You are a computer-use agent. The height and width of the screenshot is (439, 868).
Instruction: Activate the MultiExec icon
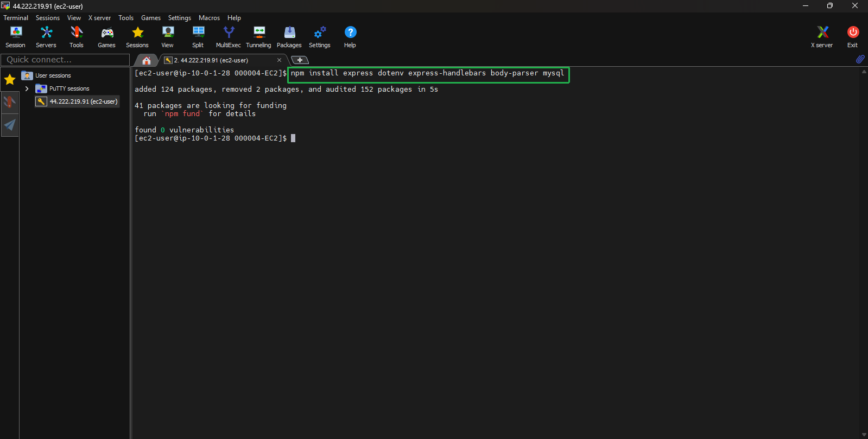tap(229, 37)
